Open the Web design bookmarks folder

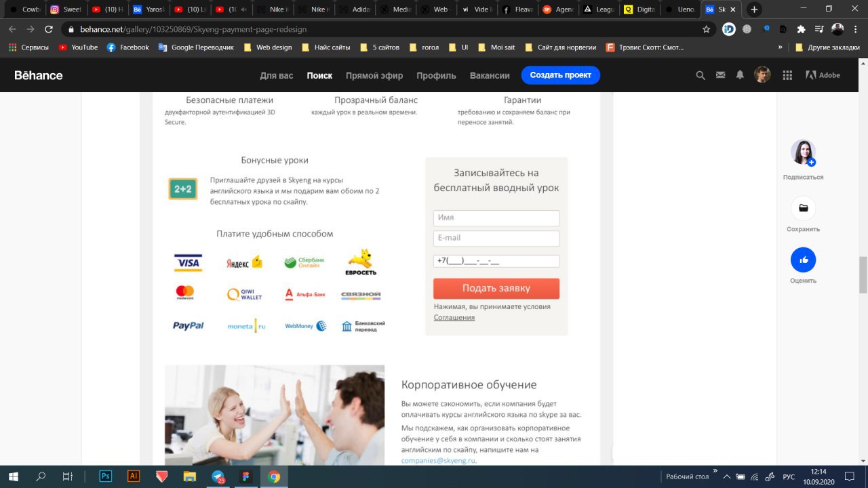[267, 47]
